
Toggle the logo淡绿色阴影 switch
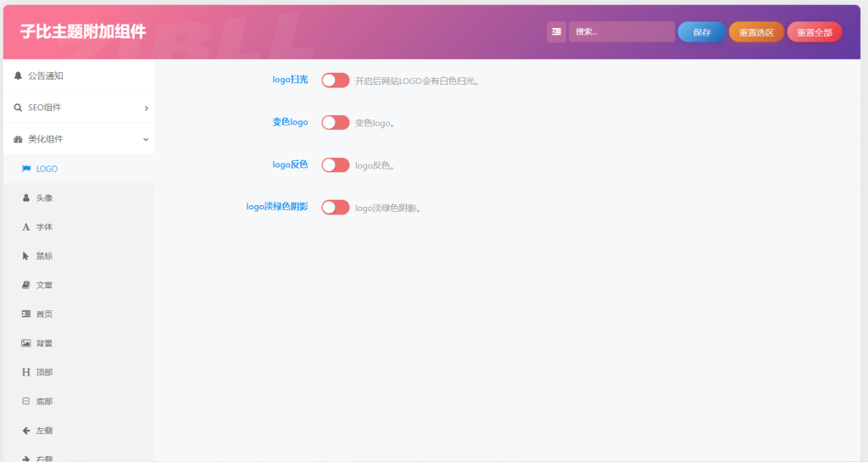click(335, 208)
